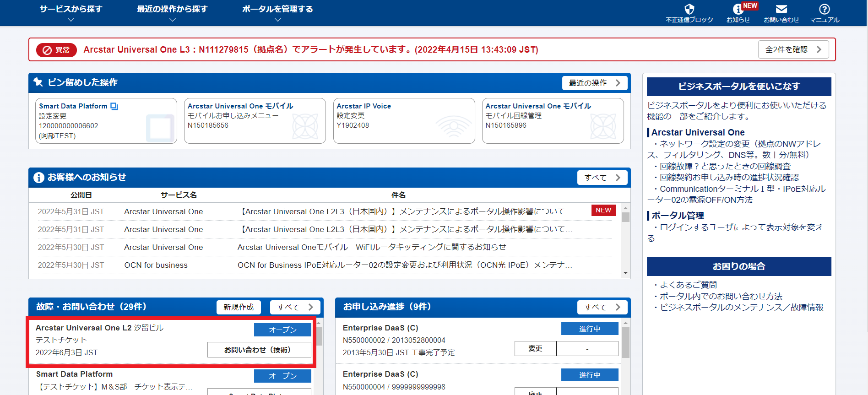The height and width of the screenshot is (395, 868).
Task: Open the 不正通信ブロック shield icon
Action: point(689,9)
